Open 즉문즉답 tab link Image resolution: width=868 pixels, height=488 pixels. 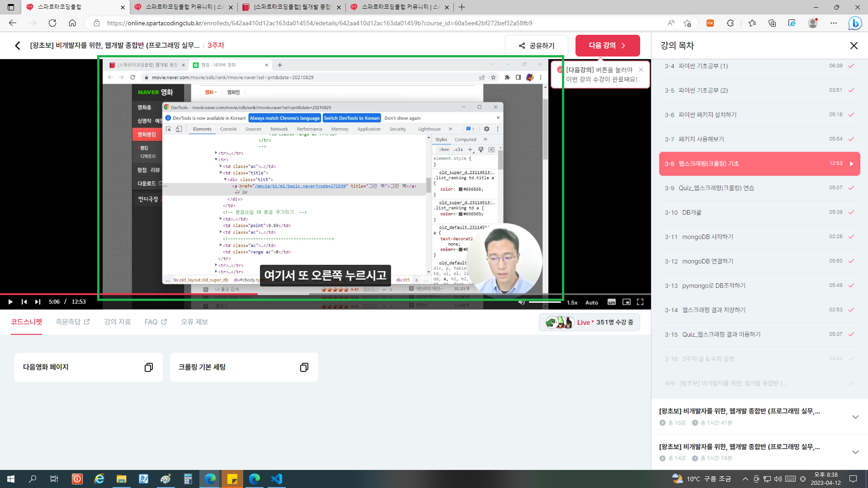click(x=72, y=322)
